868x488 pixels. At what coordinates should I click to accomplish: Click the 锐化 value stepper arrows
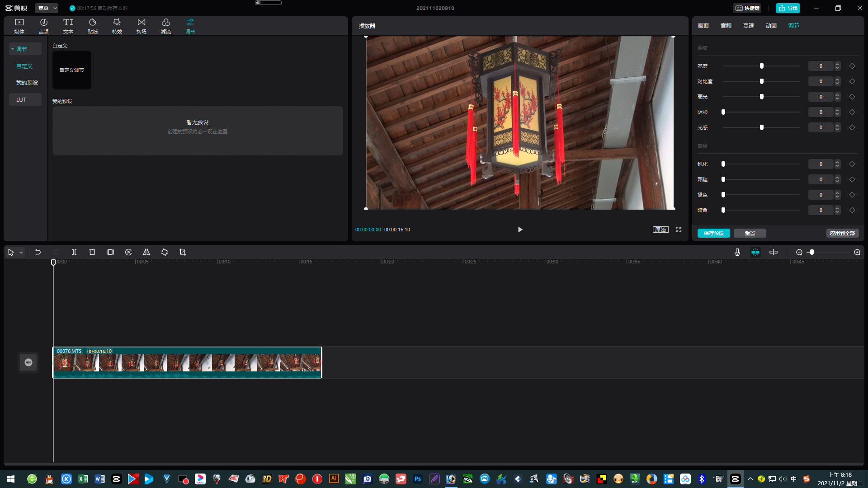pos(837,164)
